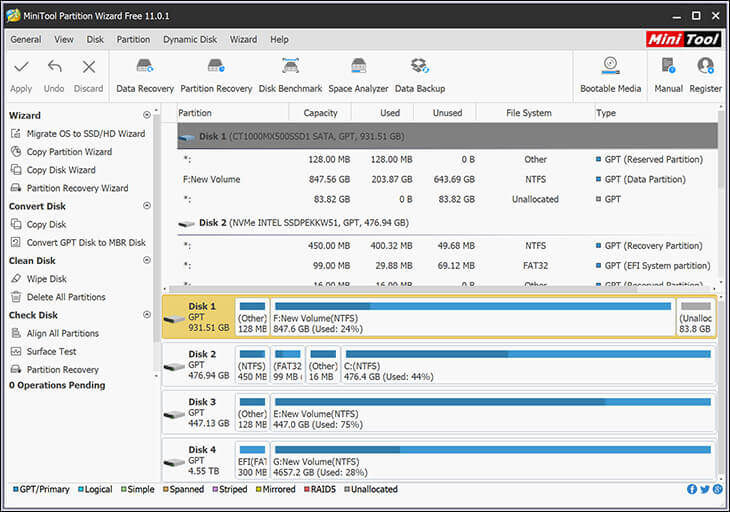The height and width of the screenshot is (512, 730).
Task: Select the EFI 300 MB block on Disk 4
Action: [x=252, y=461]
